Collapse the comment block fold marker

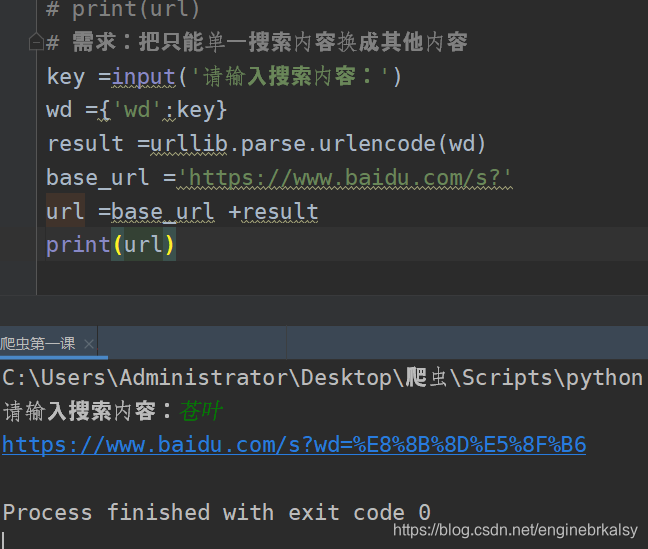(x=36, y=41)
